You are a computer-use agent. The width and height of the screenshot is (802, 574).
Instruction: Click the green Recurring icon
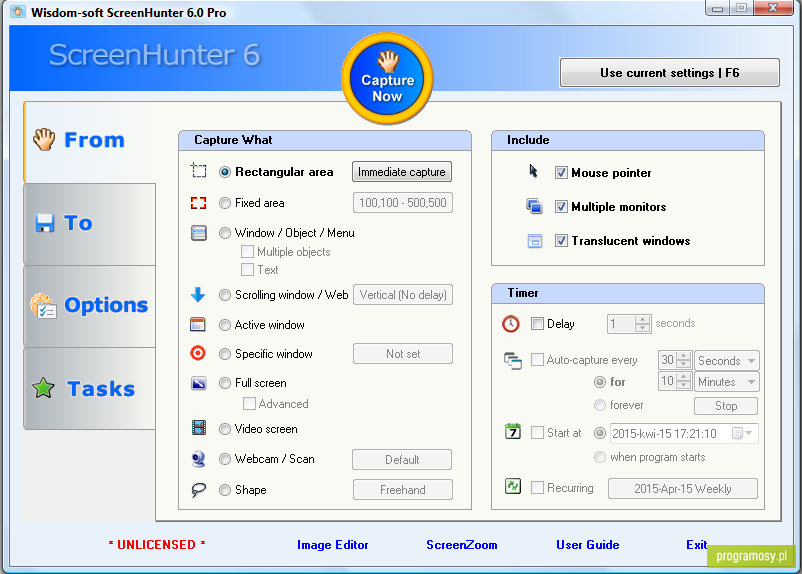pyautogui.click(x=513, y=486)
